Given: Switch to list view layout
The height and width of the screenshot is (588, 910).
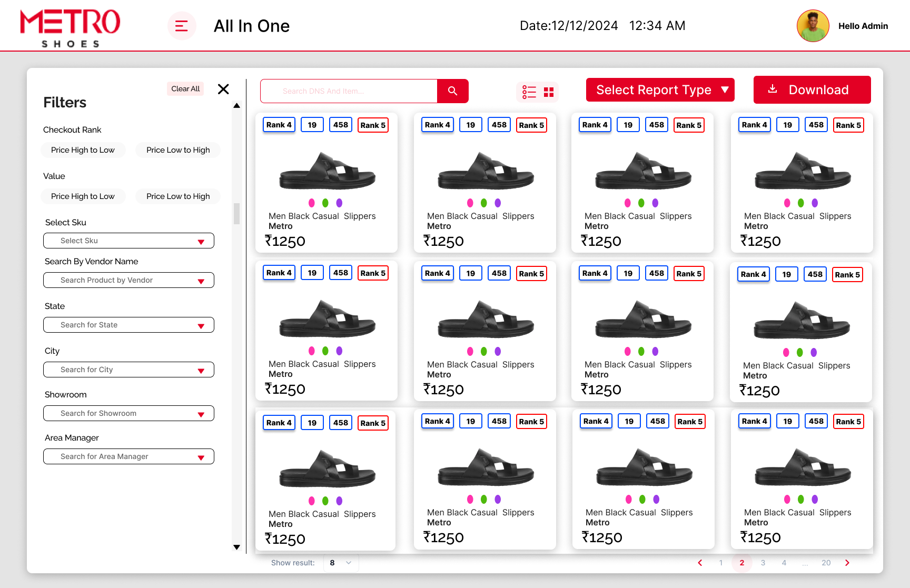Looking at the screenshot, I should point(529,92).
